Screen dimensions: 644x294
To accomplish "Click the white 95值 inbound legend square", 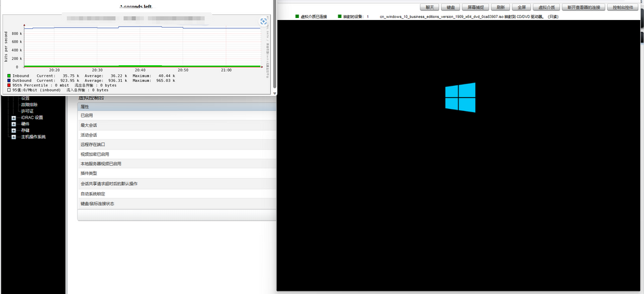I will [9, 90].
